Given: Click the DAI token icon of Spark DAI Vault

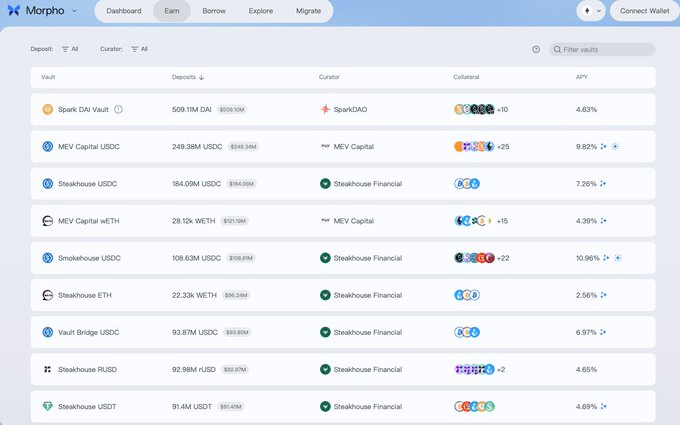Looking at the screenshot, I should (47, 109).
